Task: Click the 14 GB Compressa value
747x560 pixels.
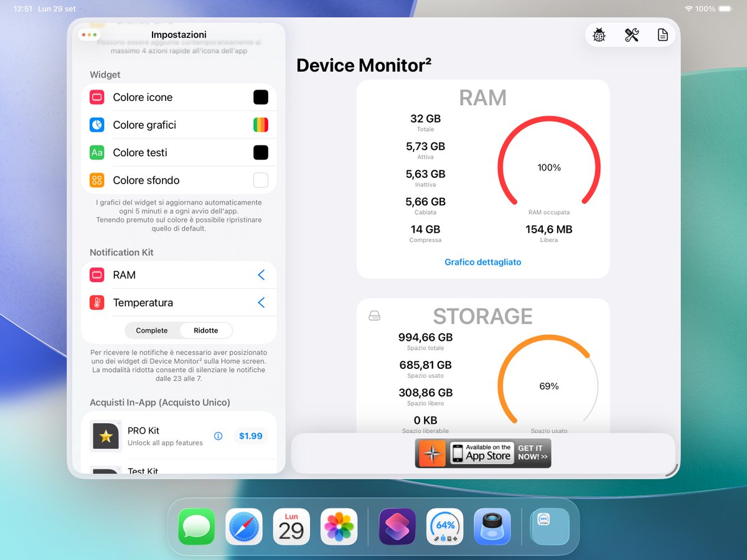Action: coord(426,229)
